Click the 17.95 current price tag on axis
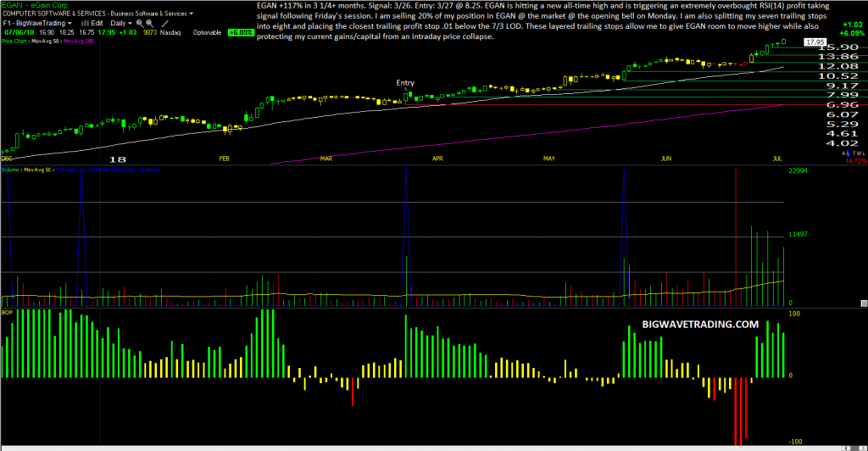 coord(815,42)
